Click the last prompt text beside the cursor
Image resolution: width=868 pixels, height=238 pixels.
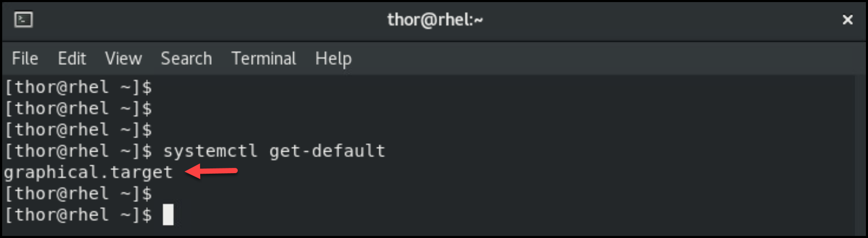78,215
